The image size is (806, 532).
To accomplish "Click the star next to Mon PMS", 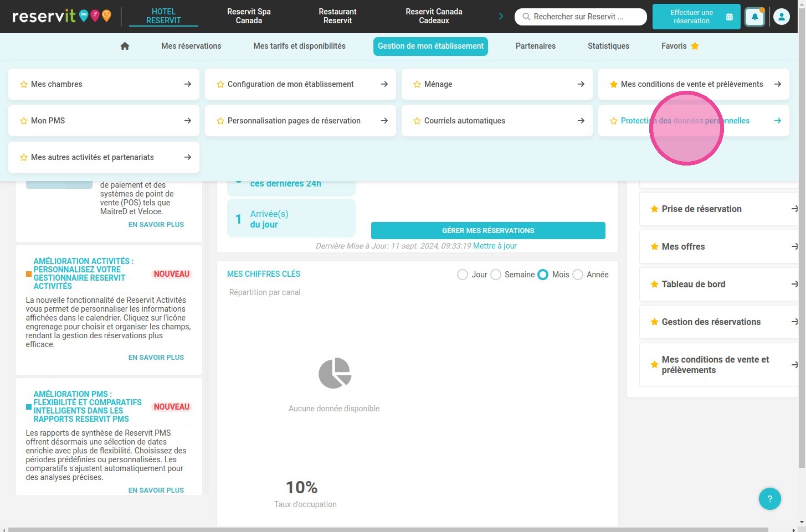I will (24, 121).
